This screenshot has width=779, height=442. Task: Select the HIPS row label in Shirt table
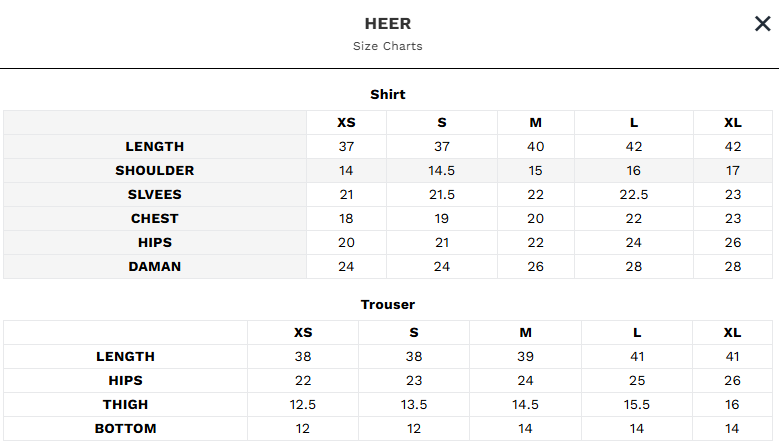click(x=155, y=243)
